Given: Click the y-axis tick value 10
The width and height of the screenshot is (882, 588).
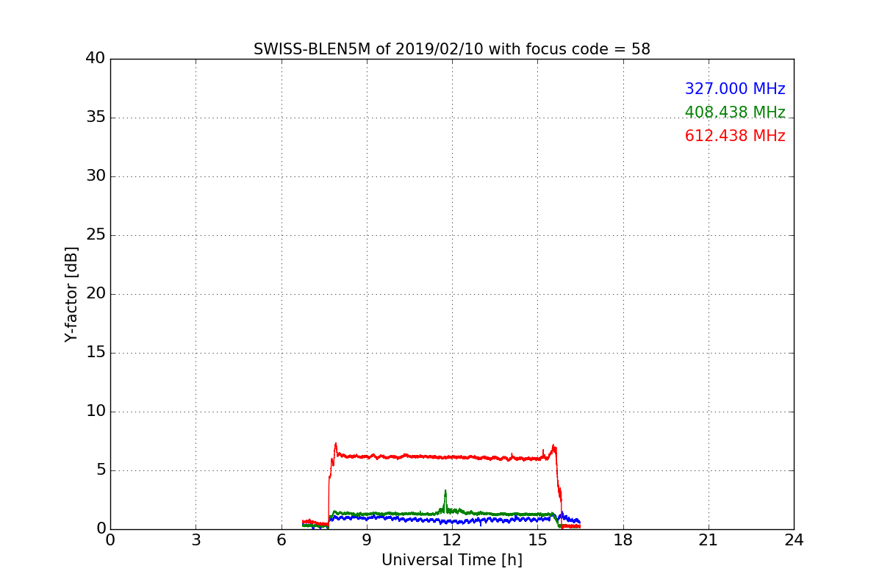Looking at the screenshot, I should point(96,412).
